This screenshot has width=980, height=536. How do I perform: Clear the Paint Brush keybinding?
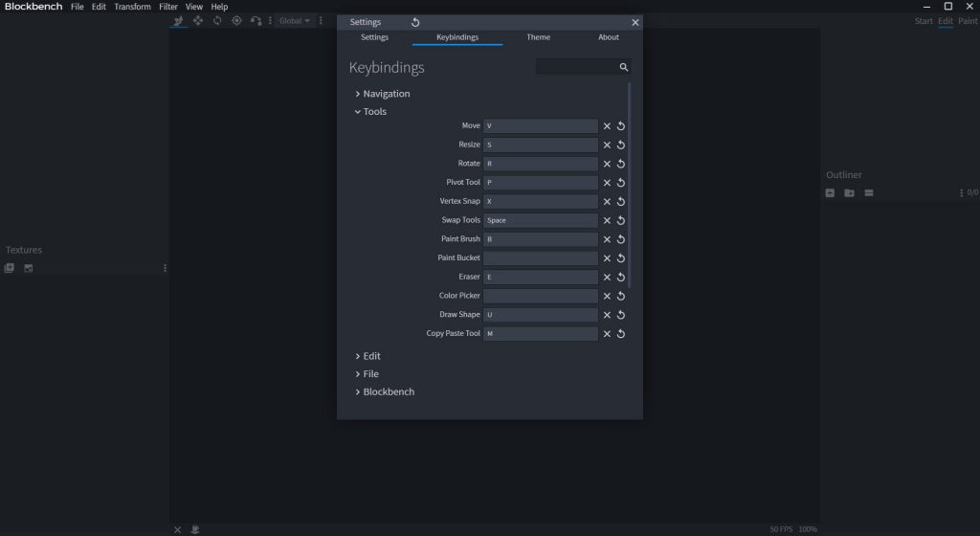[607, 239]
